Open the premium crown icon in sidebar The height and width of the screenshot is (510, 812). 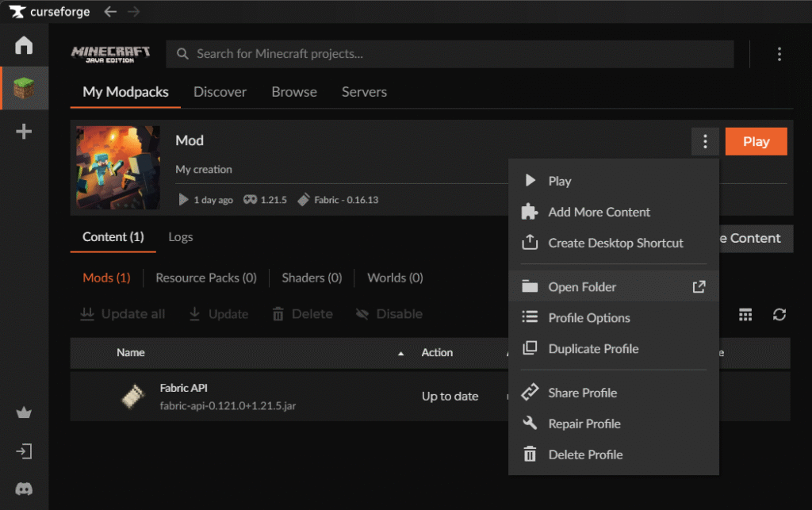(x=24, y=412)
